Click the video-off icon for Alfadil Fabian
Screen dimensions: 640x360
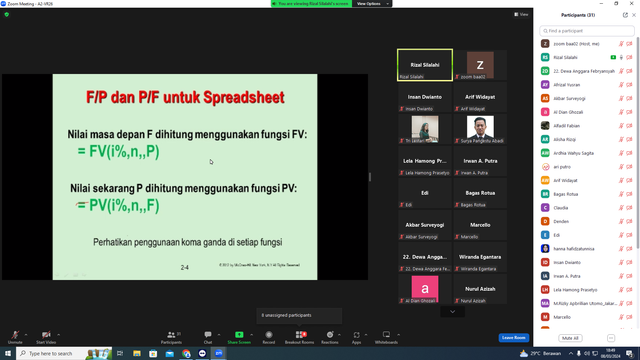[629, 126]
